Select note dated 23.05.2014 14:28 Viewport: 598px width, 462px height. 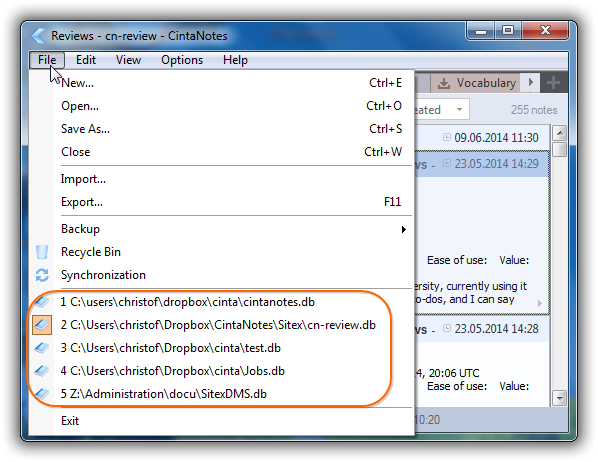(x=482, y=328)
